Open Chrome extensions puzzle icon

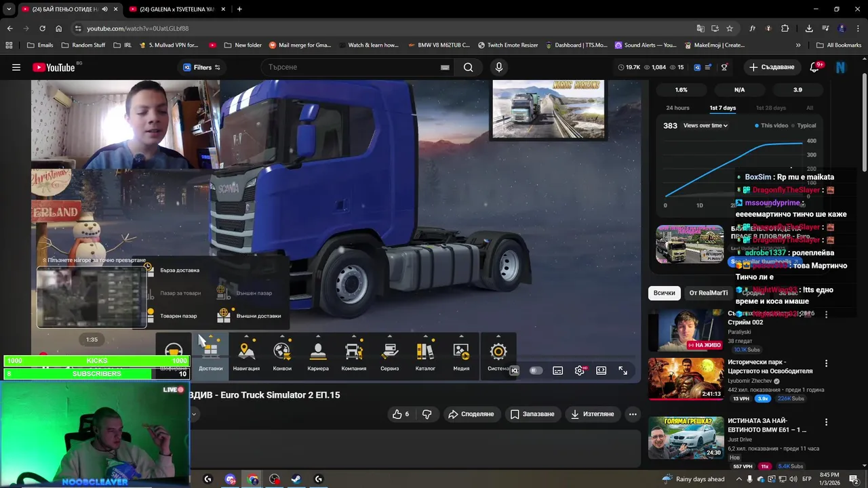pyautogui.click(x=785, y=28)
